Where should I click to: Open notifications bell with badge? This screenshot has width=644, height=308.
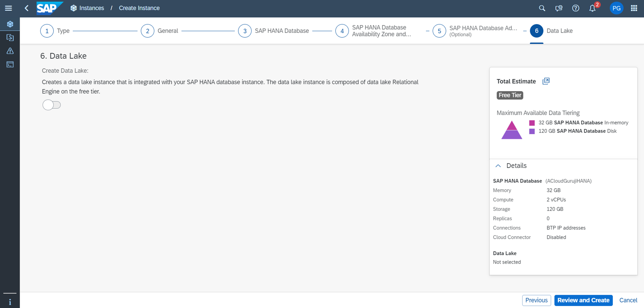click(592, 8)
